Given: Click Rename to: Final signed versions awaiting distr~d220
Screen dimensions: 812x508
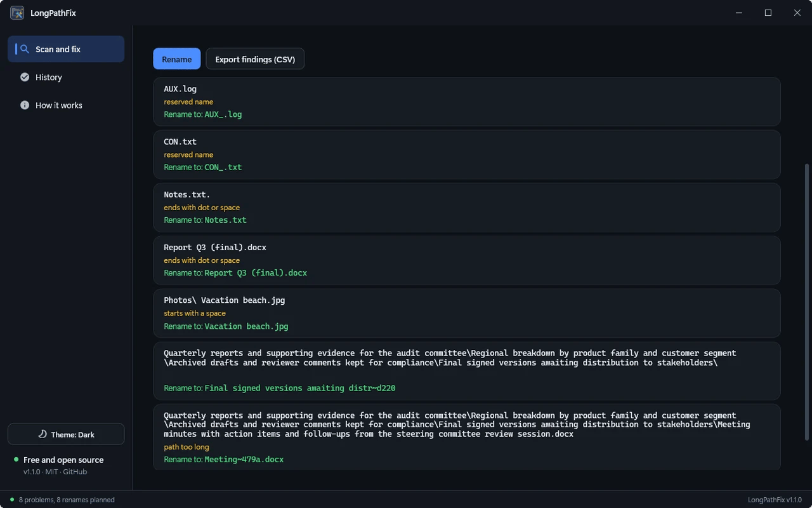Looking at the screenshot, I should [x=280, y=388].
